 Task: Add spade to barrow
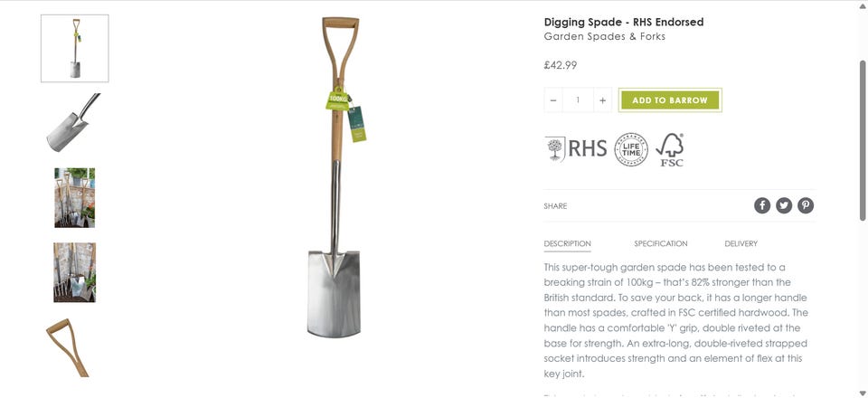pyautogui.click(x=670, y=100)
